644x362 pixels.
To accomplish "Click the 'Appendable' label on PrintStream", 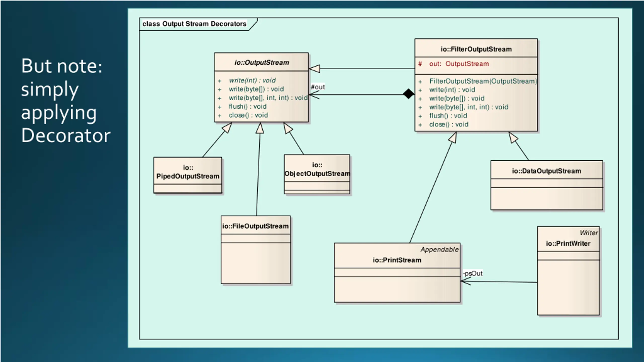I will click(439, 250).
